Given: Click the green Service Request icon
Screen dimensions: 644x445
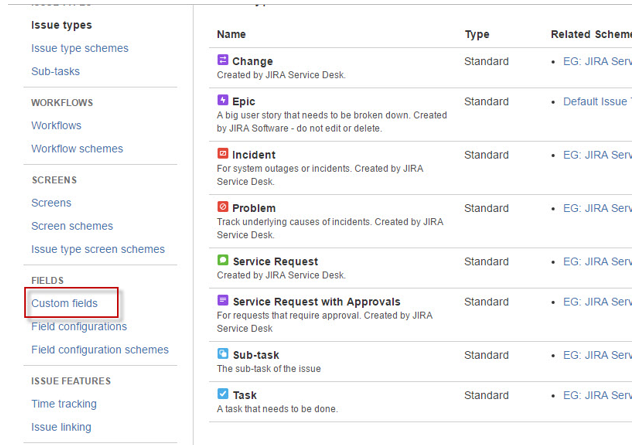Looking at the screenshot, I should click(x=223, y=260).
